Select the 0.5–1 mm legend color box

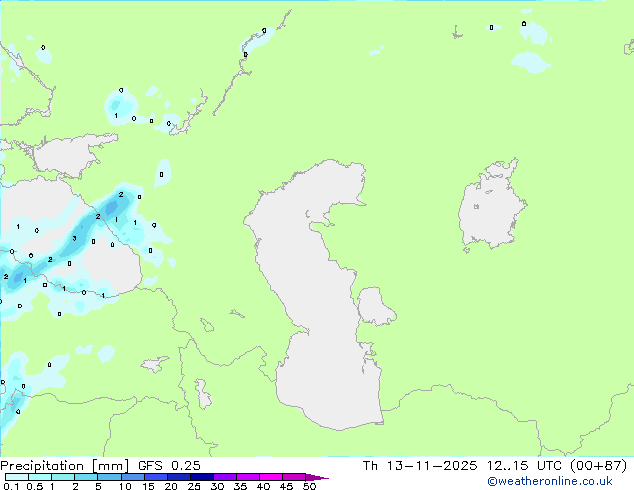point(40,477)
